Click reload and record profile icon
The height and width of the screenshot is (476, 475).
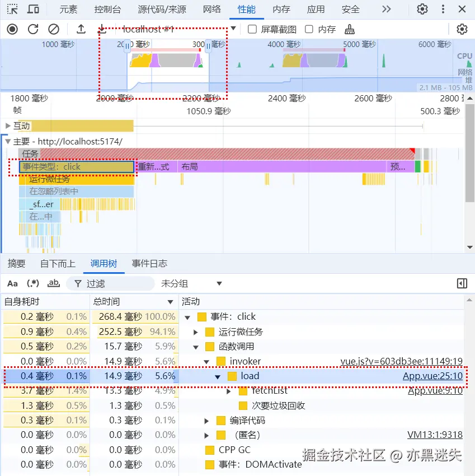tap(33, 30)
